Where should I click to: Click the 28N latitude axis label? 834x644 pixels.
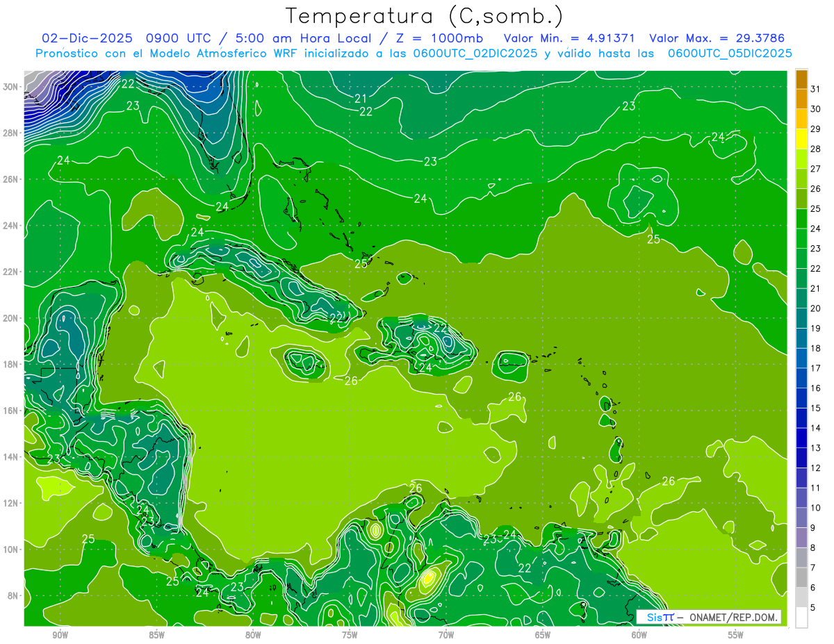11,133
